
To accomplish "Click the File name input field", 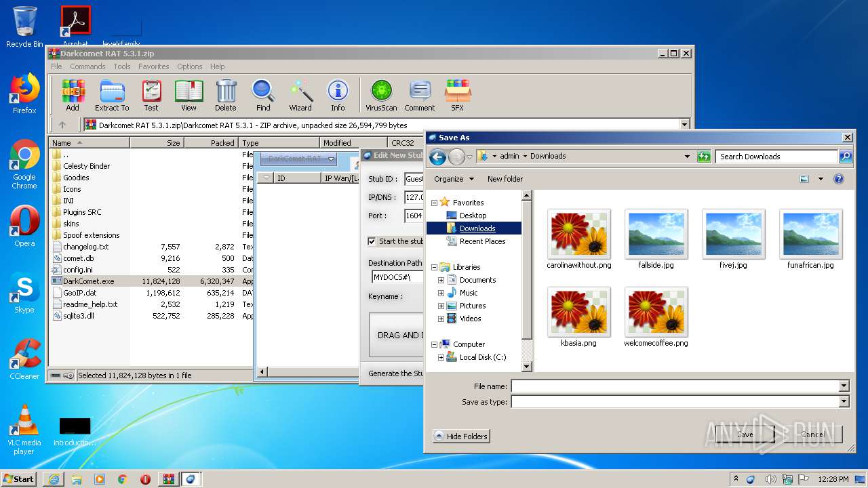I will click(675, 386).
